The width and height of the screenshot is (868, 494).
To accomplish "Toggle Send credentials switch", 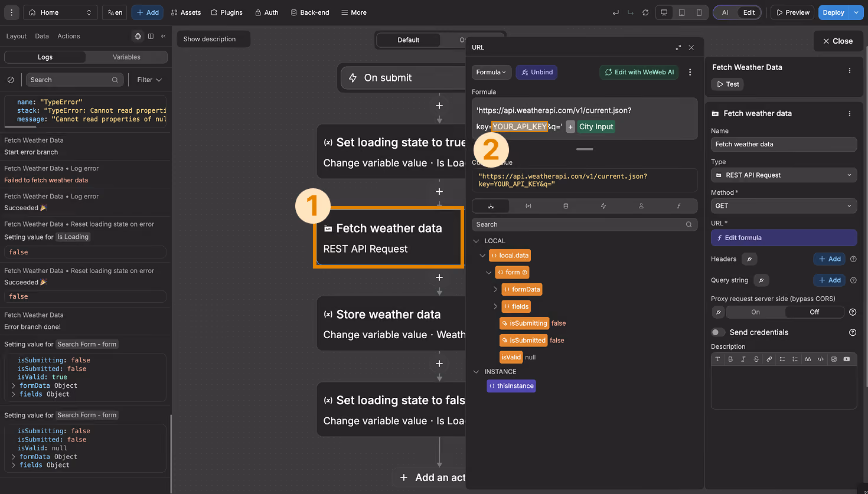I will pyautogui.click(x=718, y=332).
